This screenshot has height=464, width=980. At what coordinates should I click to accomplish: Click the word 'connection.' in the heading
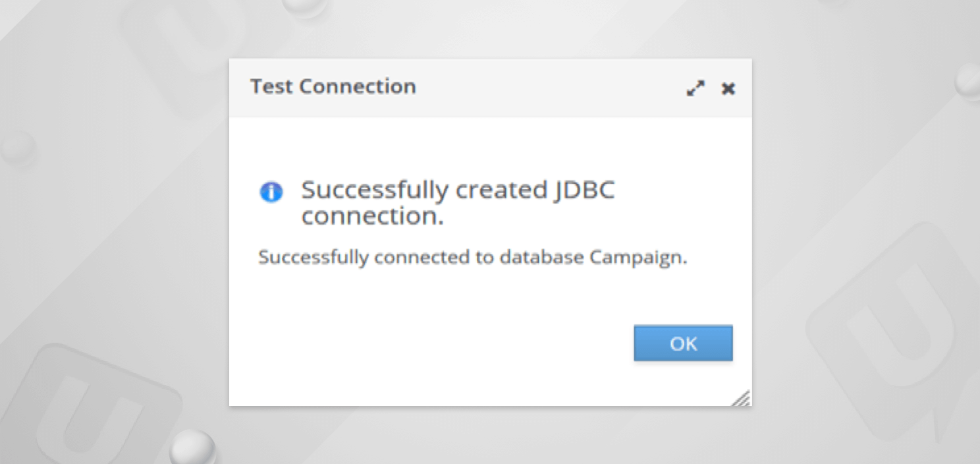[x=373, y=216]
